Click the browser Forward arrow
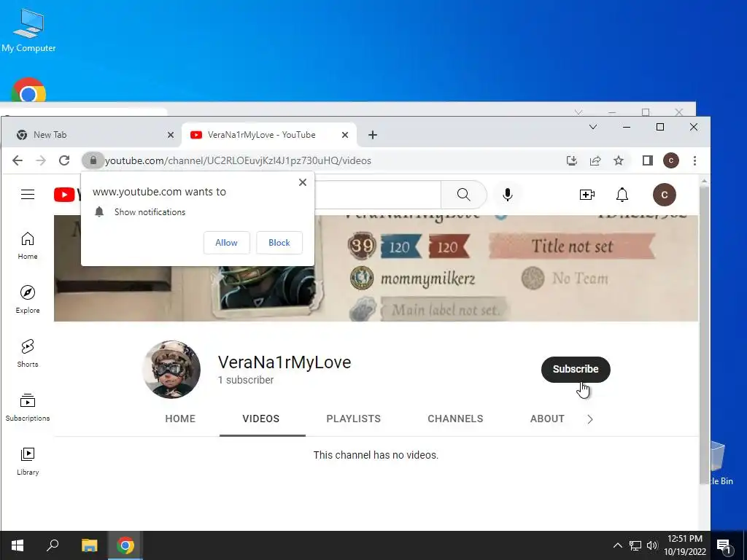Image resolution: width=747 pixels, height=560 pixels. pyautogui.click(x=41, y=160)
